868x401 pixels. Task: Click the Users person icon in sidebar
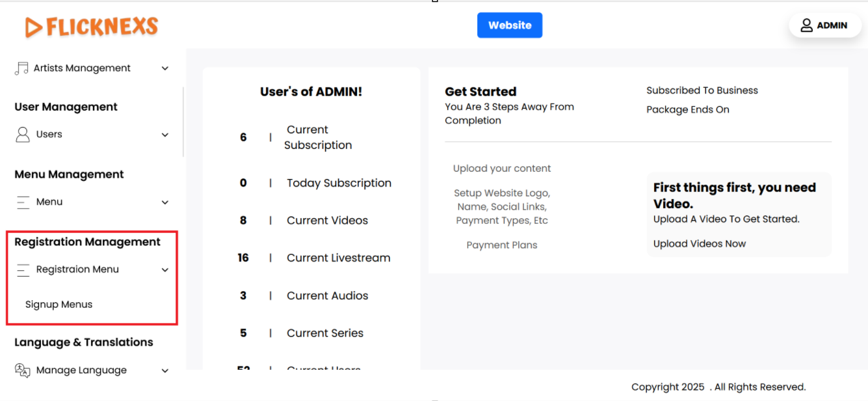coord(23,135)
